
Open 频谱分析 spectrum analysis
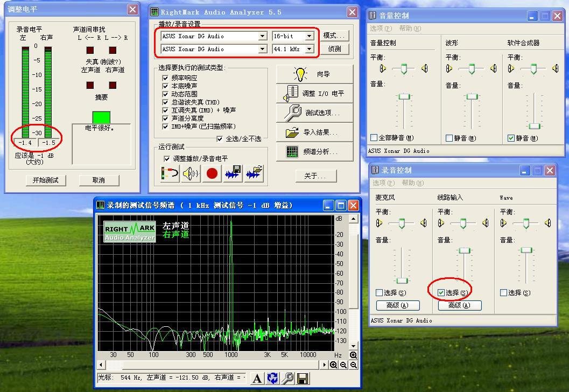point(314,152)
